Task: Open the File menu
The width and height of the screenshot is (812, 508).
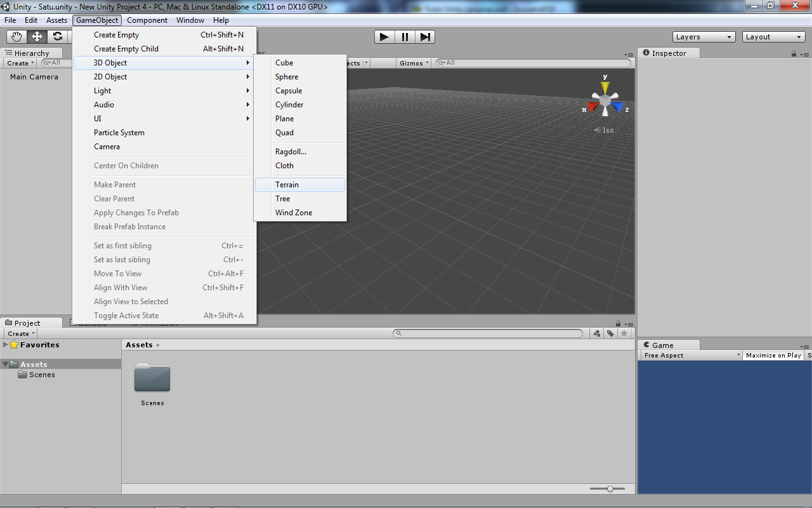Action: click(10, 20)
